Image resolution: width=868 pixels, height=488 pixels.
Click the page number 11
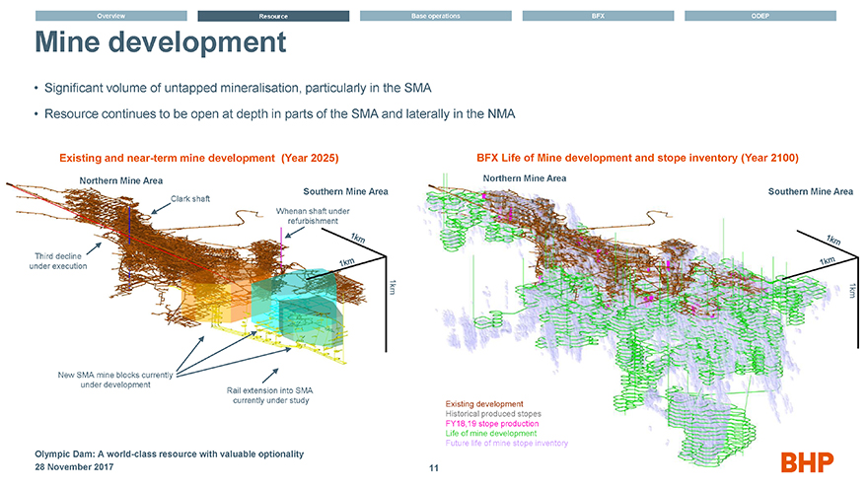[434, 467]
